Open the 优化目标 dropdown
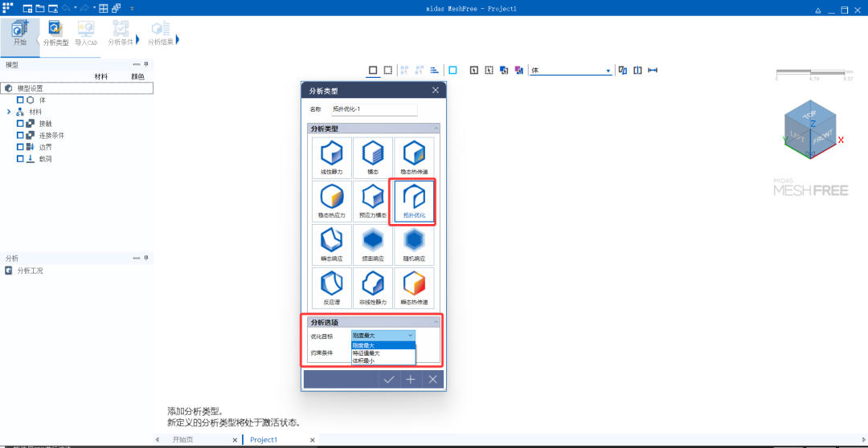The width and height of the screenshot is (868, 448). tap(383, 335)
